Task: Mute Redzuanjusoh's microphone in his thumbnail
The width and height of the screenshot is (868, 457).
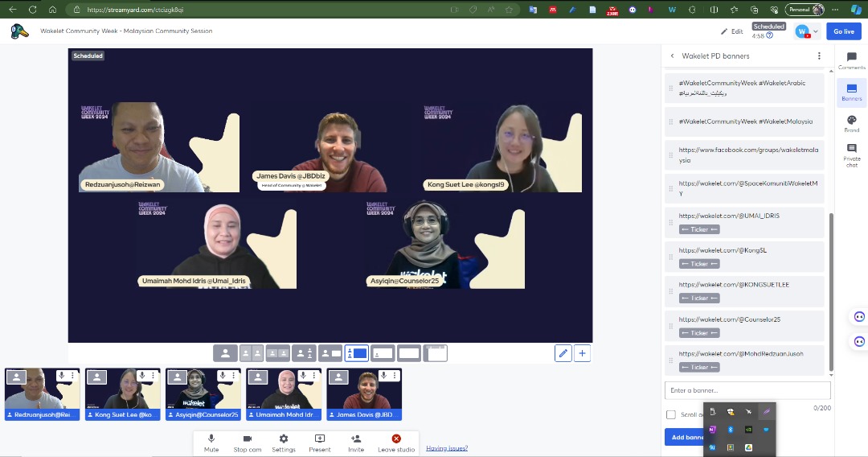Action: 61,376
